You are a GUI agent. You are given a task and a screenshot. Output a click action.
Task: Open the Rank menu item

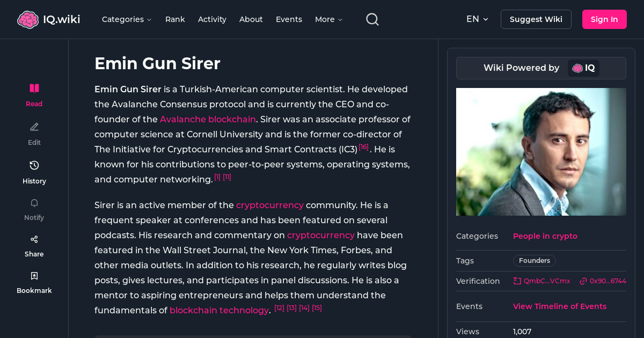(x=175, y=19)
